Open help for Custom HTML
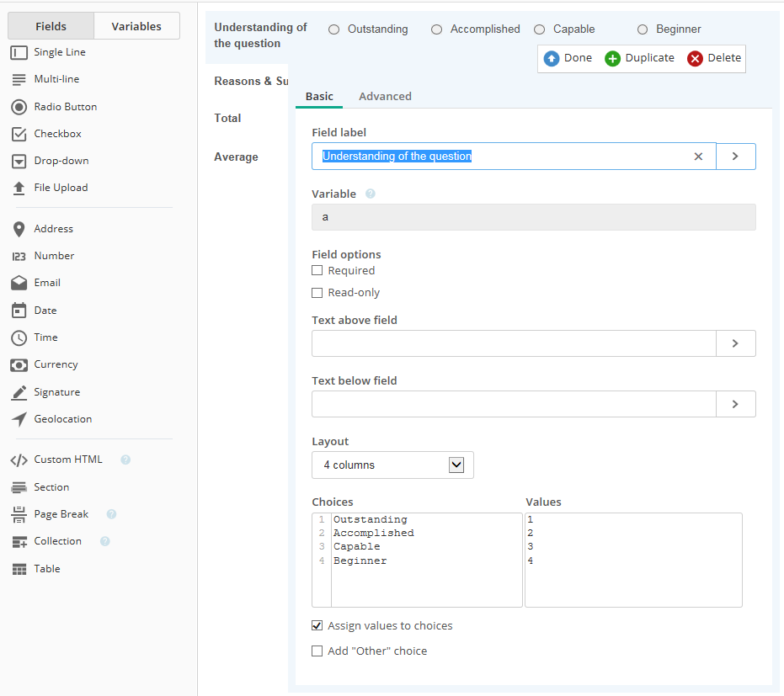Screen dimensions: 784x696 coord(125,460)
